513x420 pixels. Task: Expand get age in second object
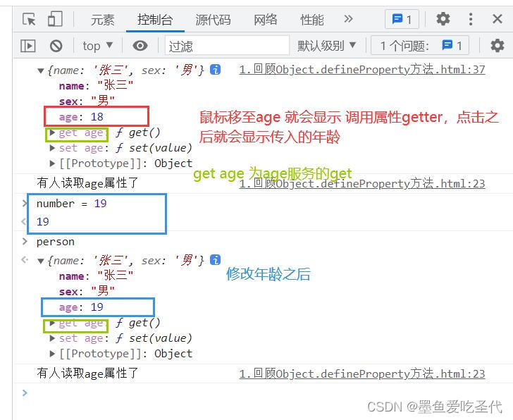point(52,323)
